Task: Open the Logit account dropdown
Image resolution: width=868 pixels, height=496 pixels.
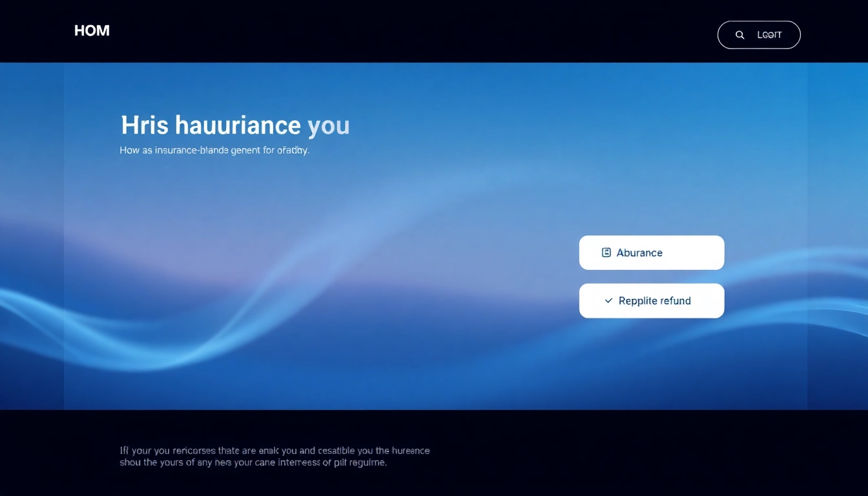Action: [769, 35]
